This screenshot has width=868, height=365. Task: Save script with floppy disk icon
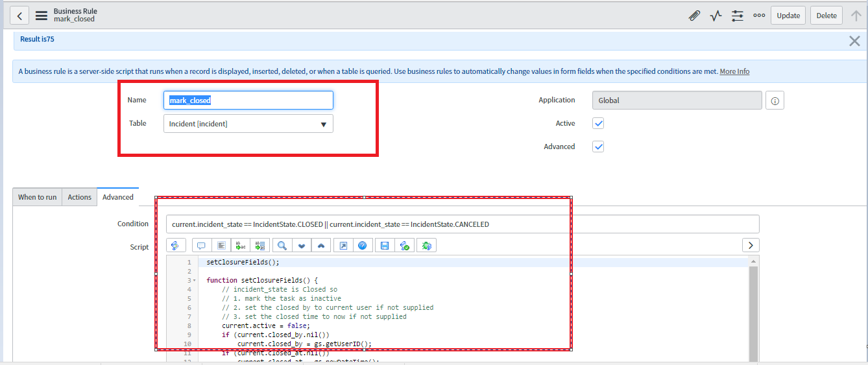pyautogui.click(x=385, y=246)
